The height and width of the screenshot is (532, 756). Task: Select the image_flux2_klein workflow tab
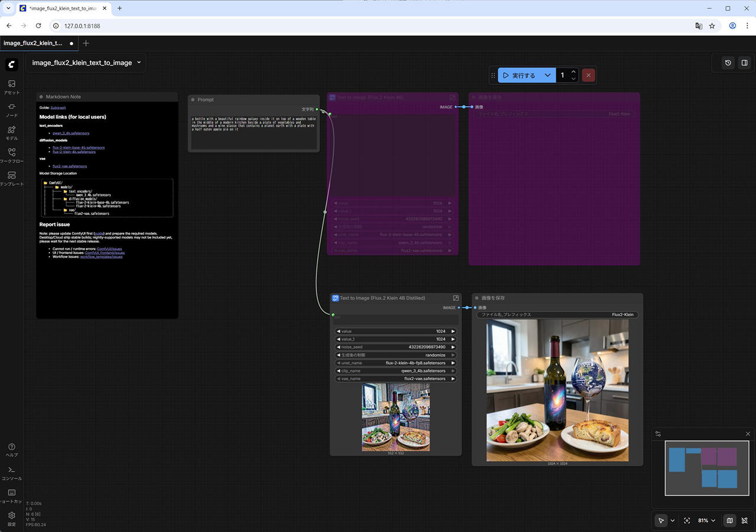coord(33,43)
